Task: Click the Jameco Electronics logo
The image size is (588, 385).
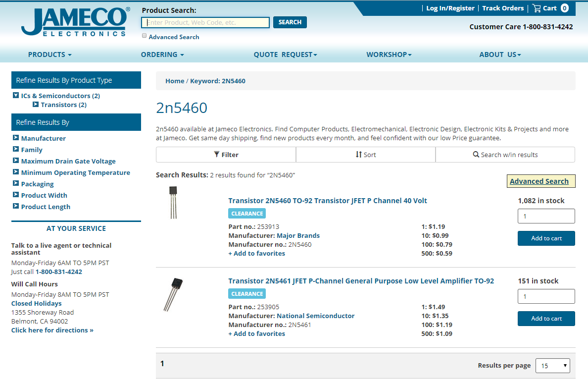Action: 76,22
